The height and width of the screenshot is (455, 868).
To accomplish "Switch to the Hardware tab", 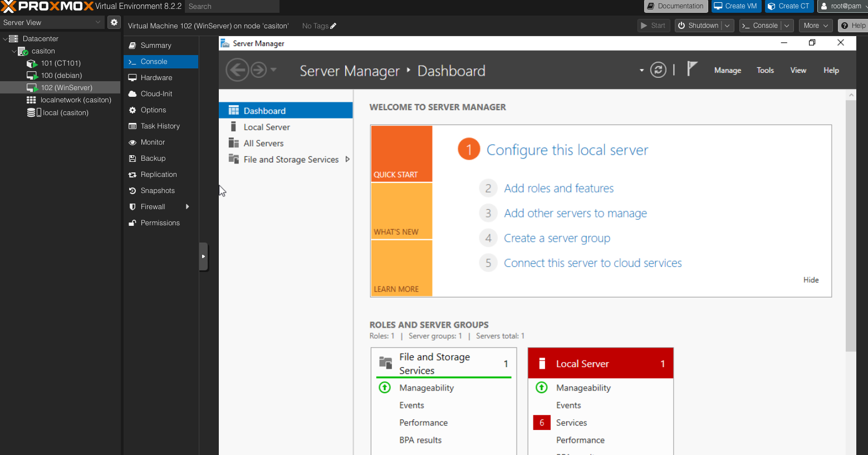I will pos(156,78).
